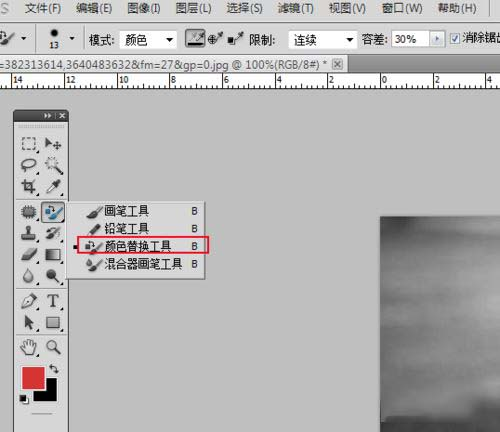
Task: Enable background swatch sampling mode
Action: coord(235,39)
